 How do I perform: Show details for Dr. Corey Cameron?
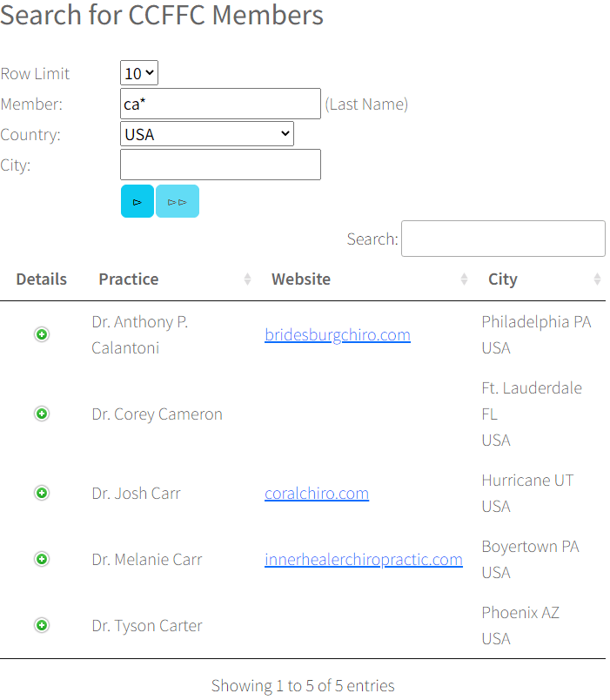click(42, 414)
